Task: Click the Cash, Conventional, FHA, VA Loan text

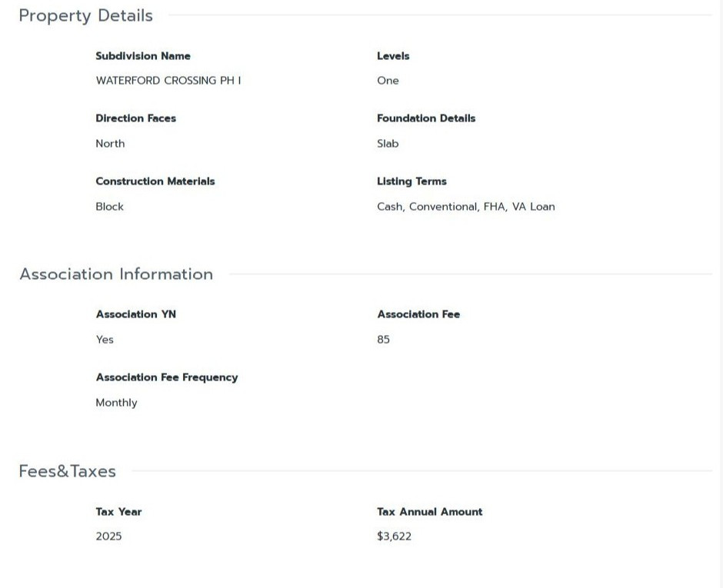Action: coord(466,207)
